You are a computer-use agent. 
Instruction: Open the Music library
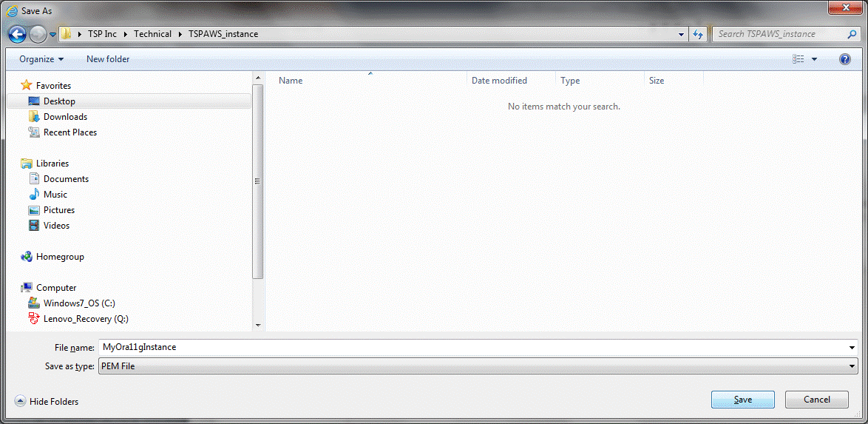click(55, 195)
